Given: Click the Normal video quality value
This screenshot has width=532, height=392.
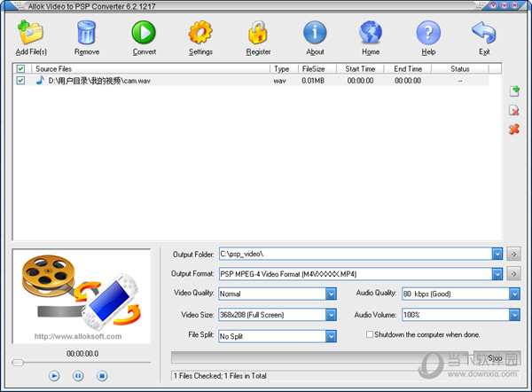Looking at the screenshot, I should pyautogui.click(x=230, y=294).
